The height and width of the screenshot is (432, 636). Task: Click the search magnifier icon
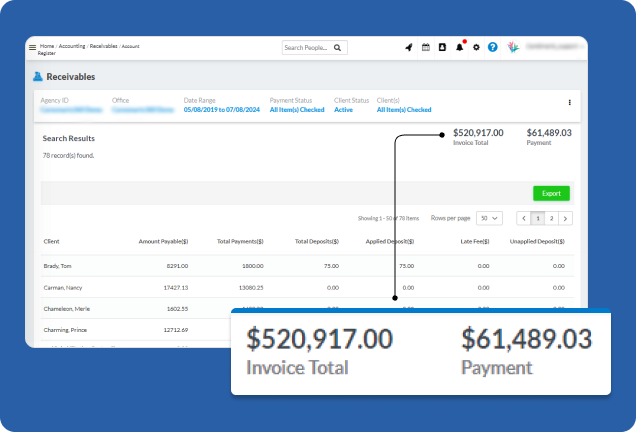click(338, 47)
